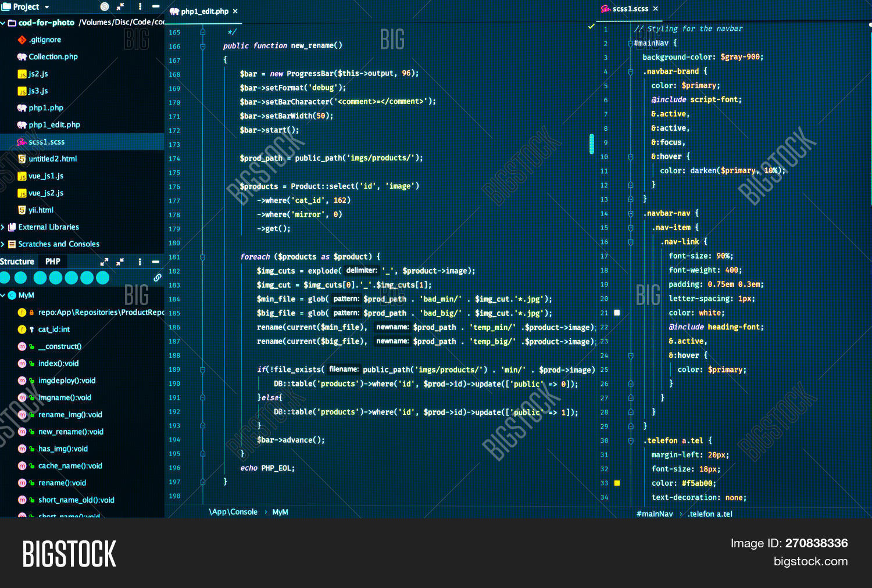Open the yellow color swatch on line 33
Image resolution: width=872 pixels, height=588 pixels.
point(617,483)
